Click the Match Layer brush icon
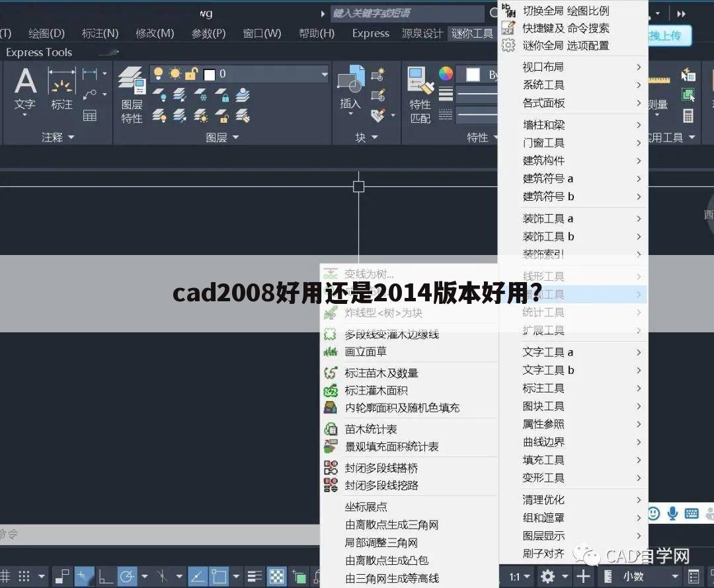 coord(243,116)
